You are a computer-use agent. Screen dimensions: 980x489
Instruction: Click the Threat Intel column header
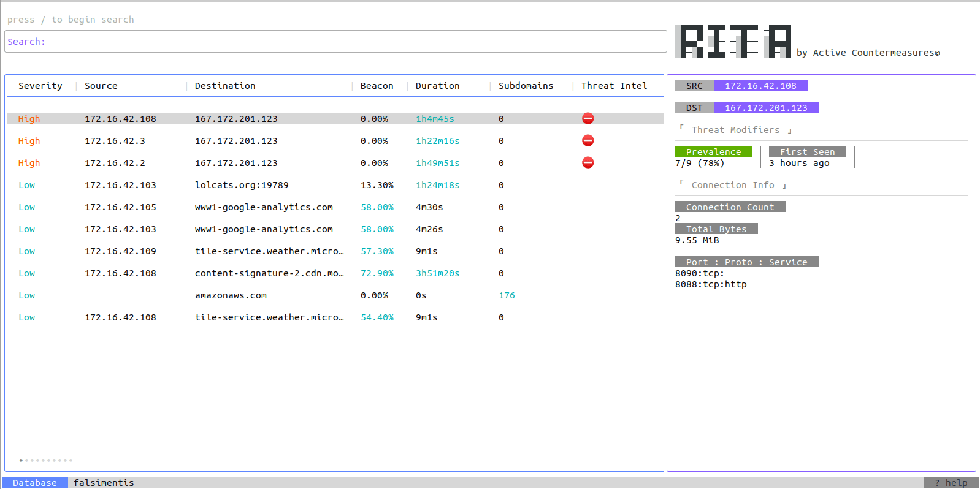point(614,86)
